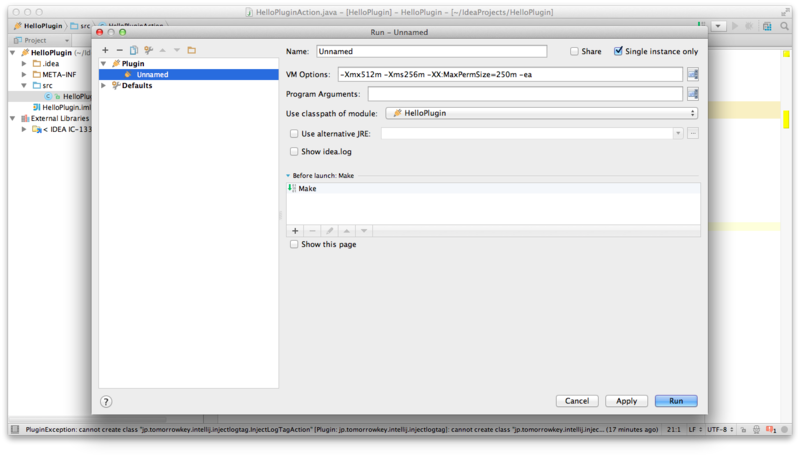Create a new configuration folder
Image resolution: width=800 pixels, height=460 pixels.
coord(191,50)
